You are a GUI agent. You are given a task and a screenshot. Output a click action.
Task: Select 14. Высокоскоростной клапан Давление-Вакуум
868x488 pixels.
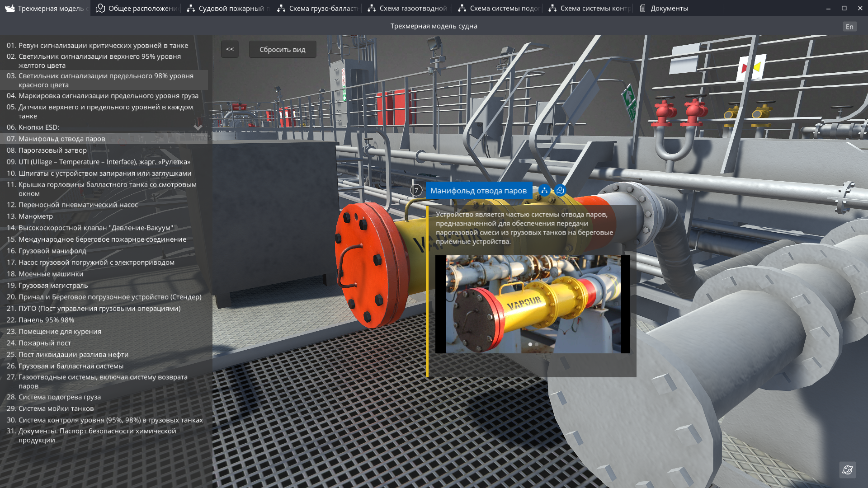tap(104, 228)
